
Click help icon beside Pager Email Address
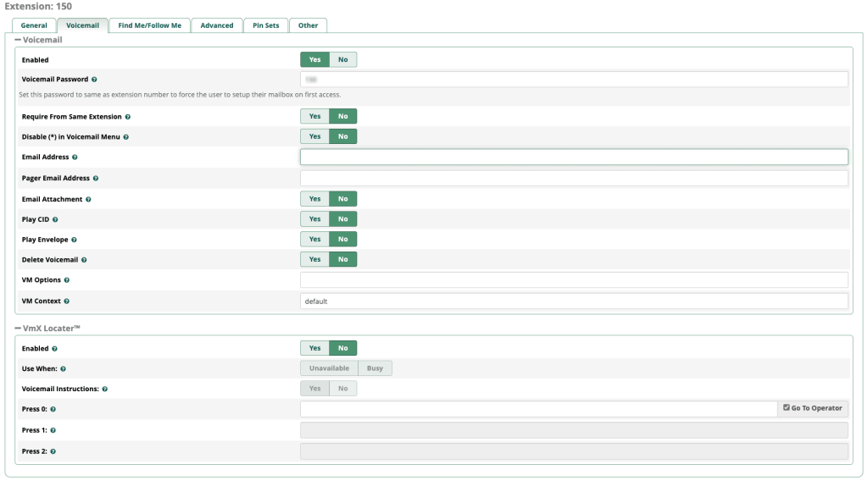coord(96,179)
